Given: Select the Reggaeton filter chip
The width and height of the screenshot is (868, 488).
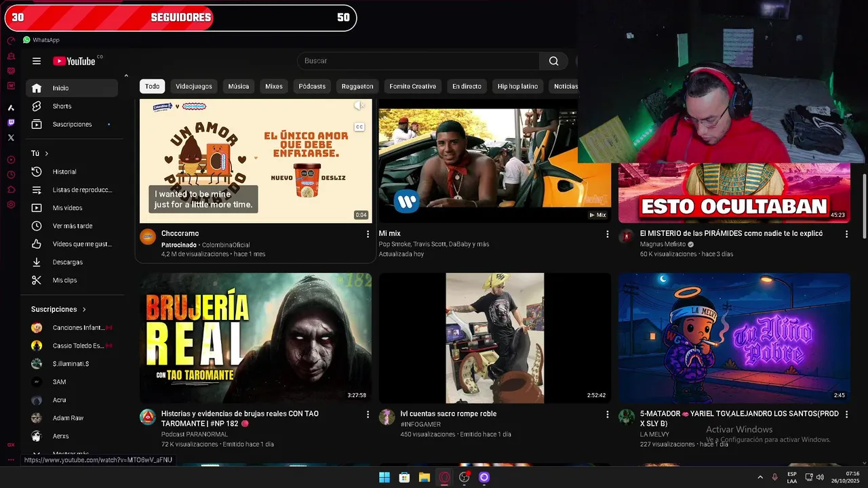Looking at the screenshot, I should 357,87.
